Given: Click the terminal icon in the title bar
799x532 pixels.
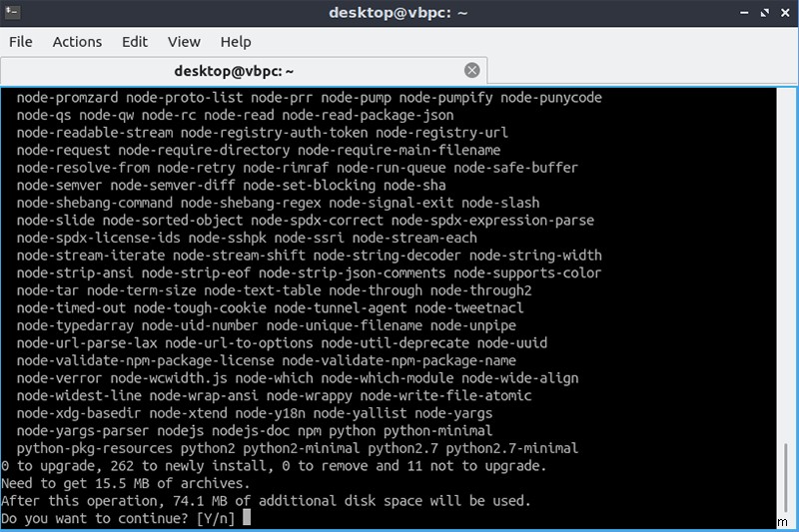Looking at the screenshot, I should click(x=12, y=12).
